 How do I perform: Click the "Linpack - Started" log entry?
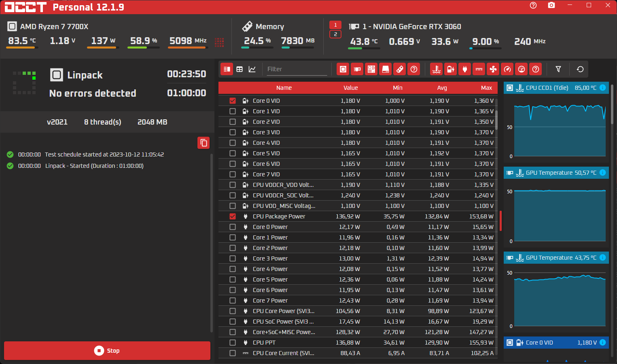(94, 166)
